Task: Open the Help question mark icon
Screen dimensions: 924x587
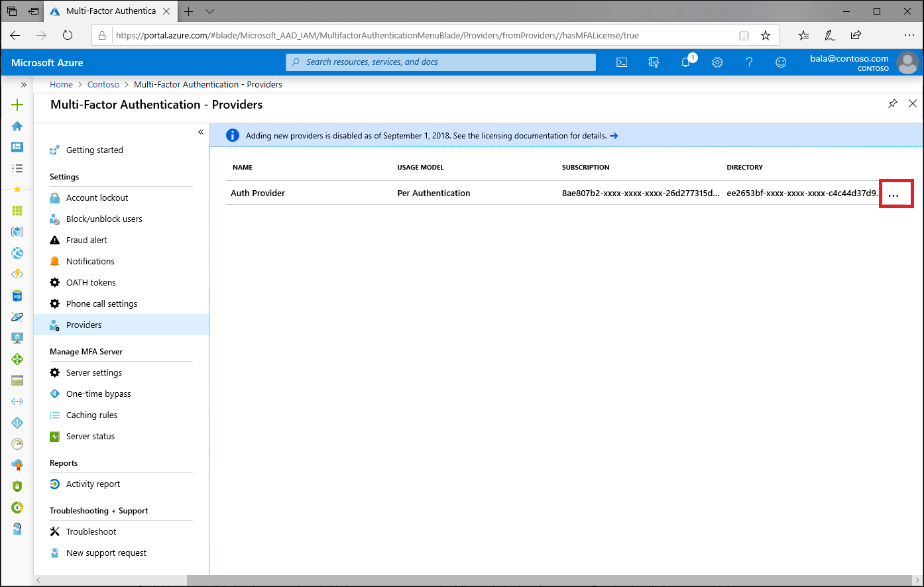Action: 749,62
